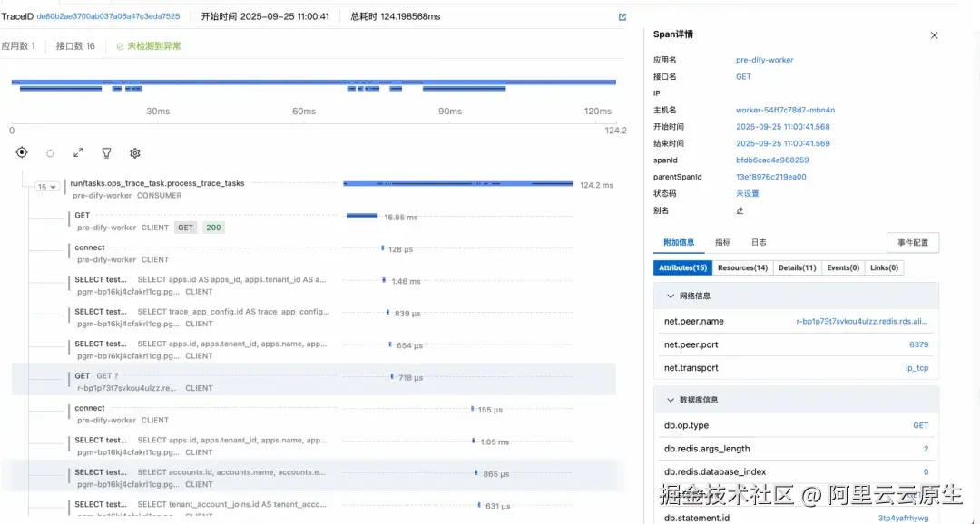980x524 pixels.
Task: Edit the 别名 pencil icon
Action: [740, 210]
